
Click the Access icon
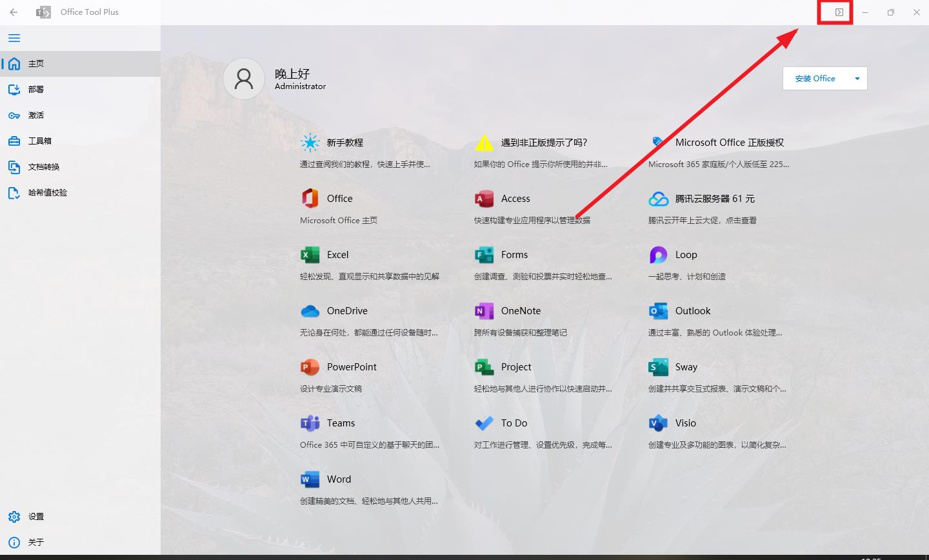[484, 199]
